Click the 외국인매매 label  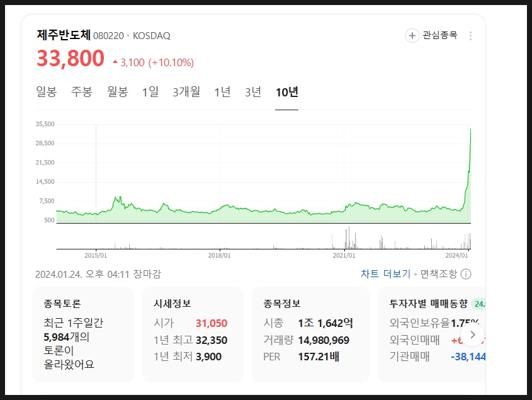(x=415, y=340)
